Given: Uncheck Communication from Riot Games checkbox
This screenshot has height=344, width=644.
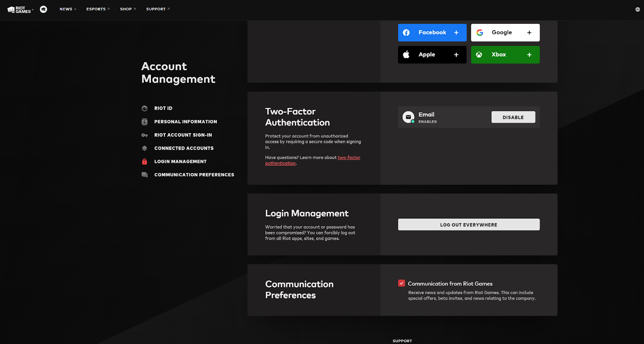Looking at the screenshot, I should [401, 283].
